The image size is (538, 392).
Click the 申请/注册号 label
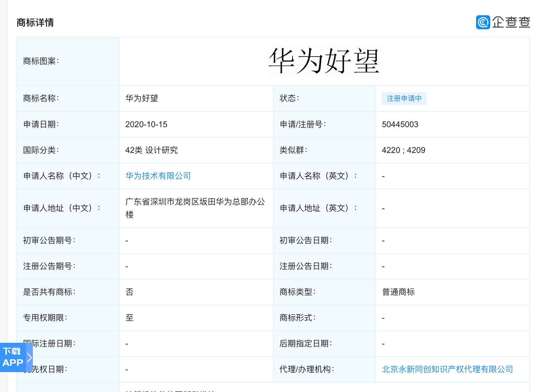click(x=303, y=125)
